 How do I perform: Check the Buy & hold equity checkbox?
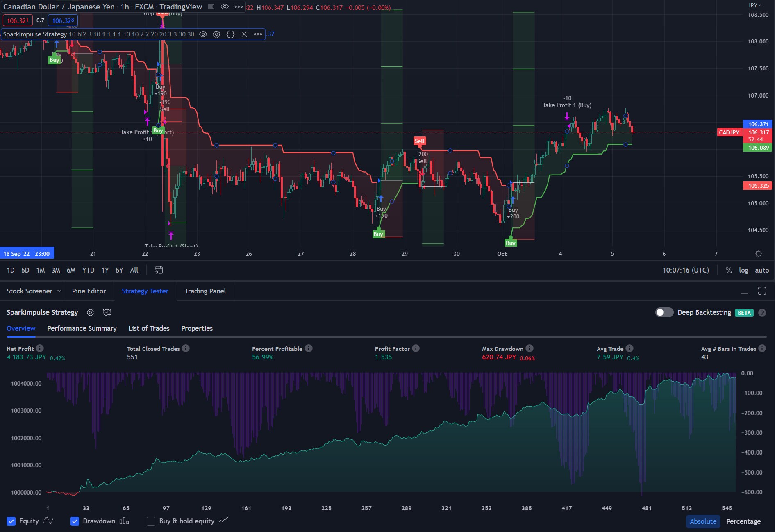click(151, 521)
